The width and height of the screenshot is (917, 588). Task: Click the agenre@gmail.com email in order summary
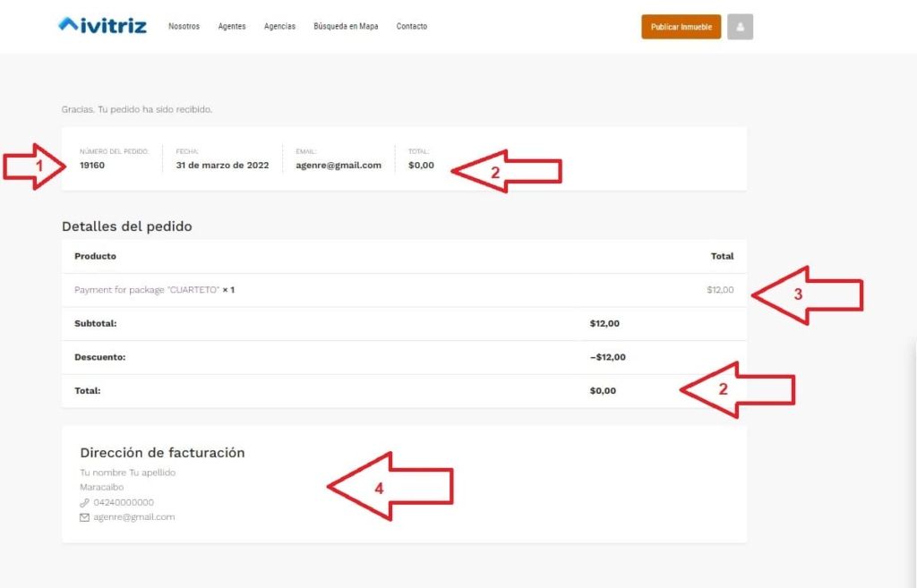(x=339, y=166)
